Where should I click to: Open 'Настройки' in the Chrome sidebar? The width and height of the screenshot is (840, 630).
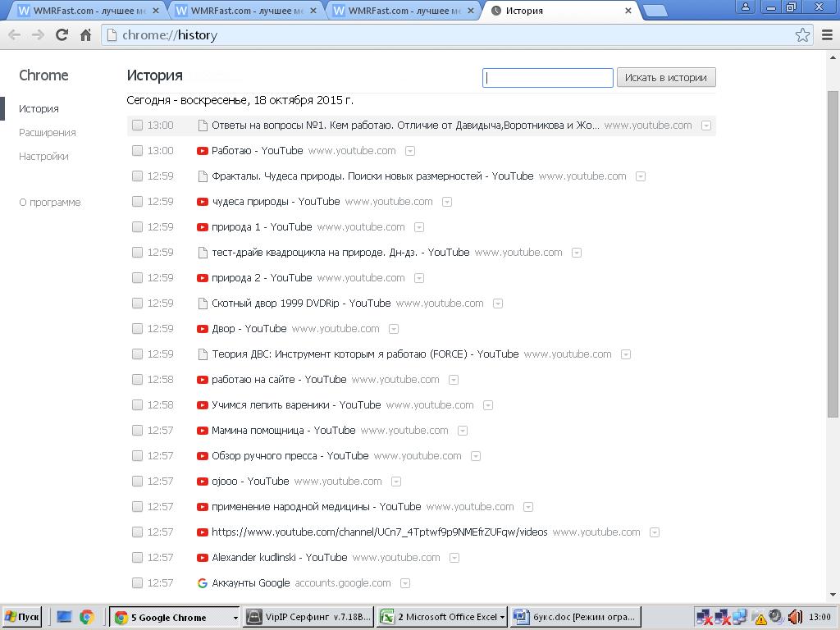coord(44,157)
